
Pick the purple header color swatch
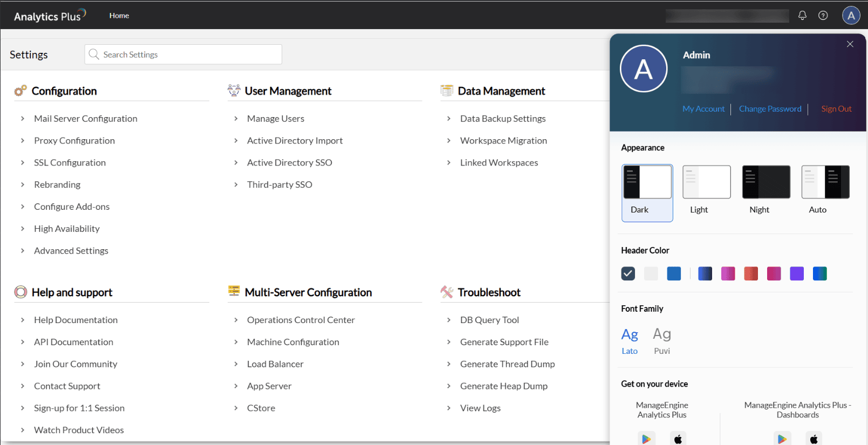pyautogui.click(x=796, y=273)
